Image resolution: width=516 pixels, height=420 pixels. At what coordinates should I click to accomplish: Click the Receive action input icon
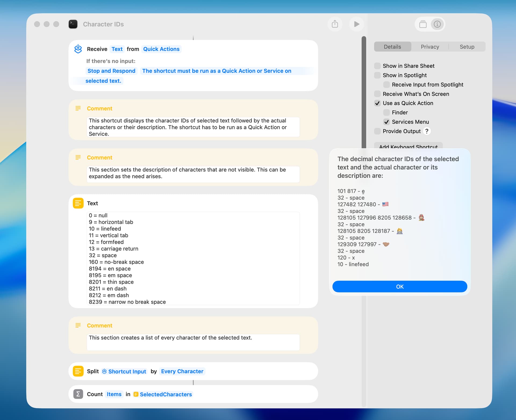78,49
